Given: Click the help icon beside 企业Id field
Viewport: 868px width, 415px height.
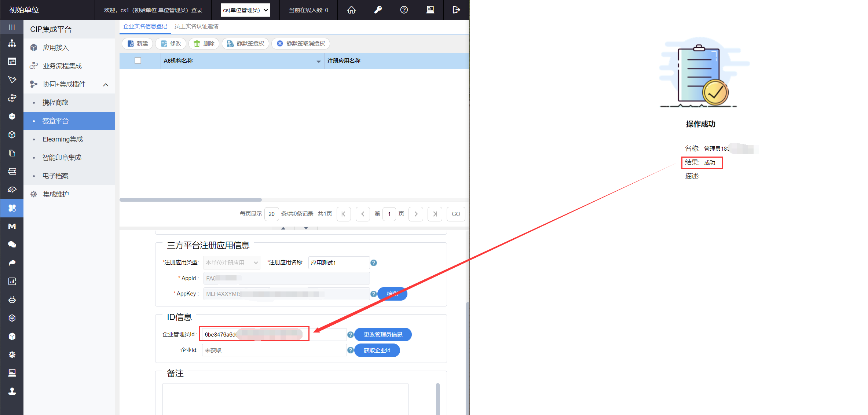Looking at the screenshot, I should [350, 350].
